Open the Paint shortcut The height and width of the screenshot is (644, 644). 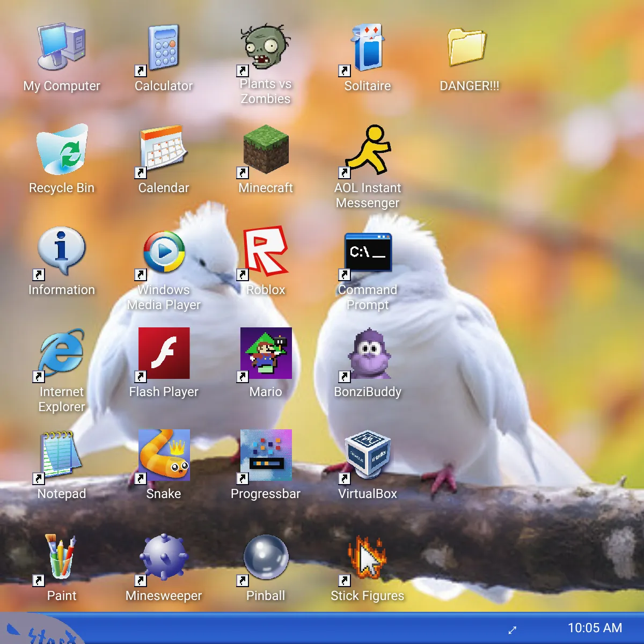click(62, 557)
